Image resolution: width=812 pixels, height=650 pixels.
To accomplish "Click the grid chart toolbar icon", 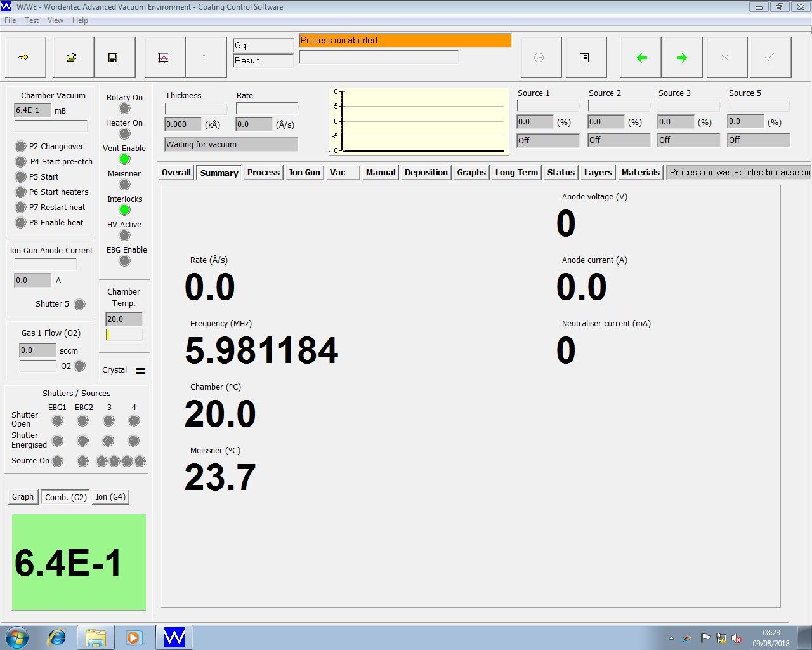I will 163,58.
